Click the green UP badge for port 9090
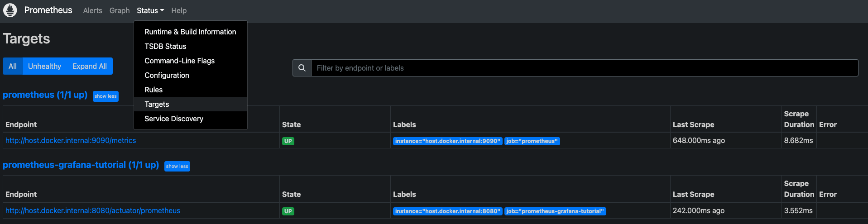 tap(288, 141)
